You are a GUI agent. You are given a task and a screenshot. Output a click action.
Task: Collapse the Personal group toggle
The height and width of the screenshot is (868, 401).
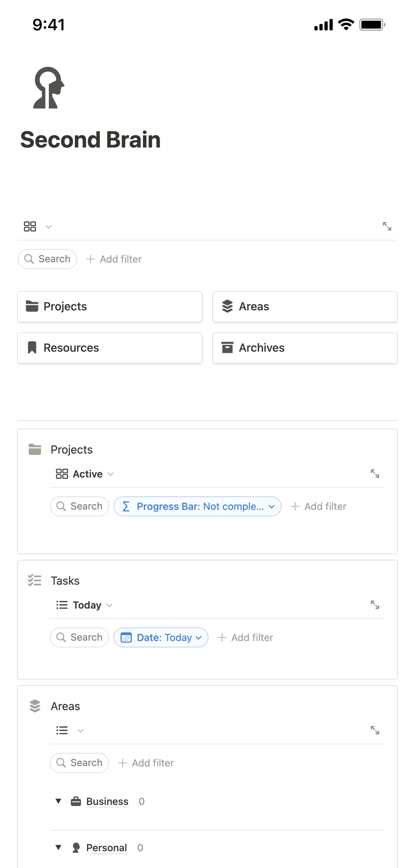(x=58, y=848)
